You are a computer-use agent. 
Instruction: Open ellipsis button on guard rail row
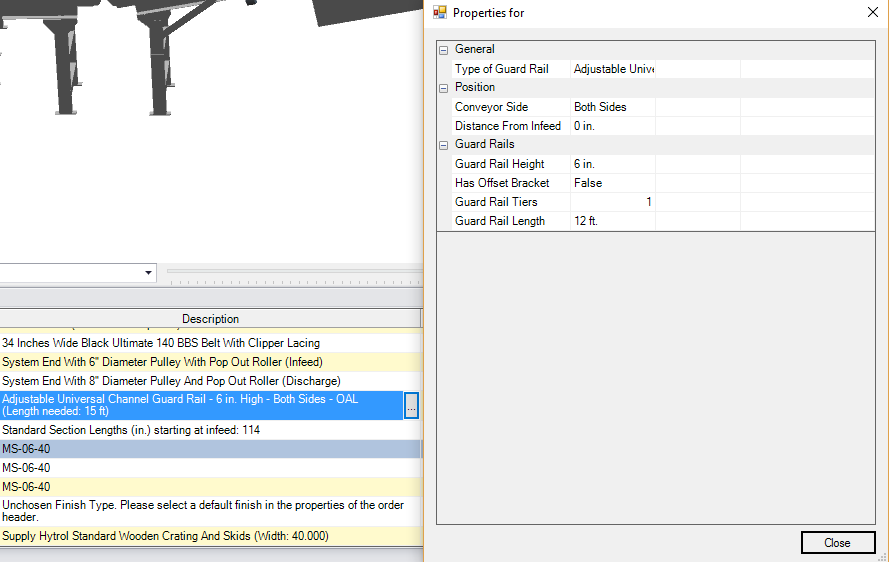tap(411, 405)
